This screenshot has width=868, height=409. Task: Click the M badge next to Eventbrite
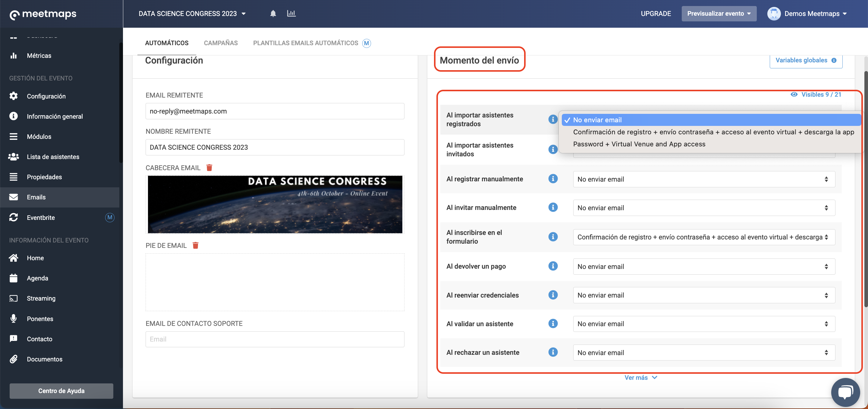point(109,217)
